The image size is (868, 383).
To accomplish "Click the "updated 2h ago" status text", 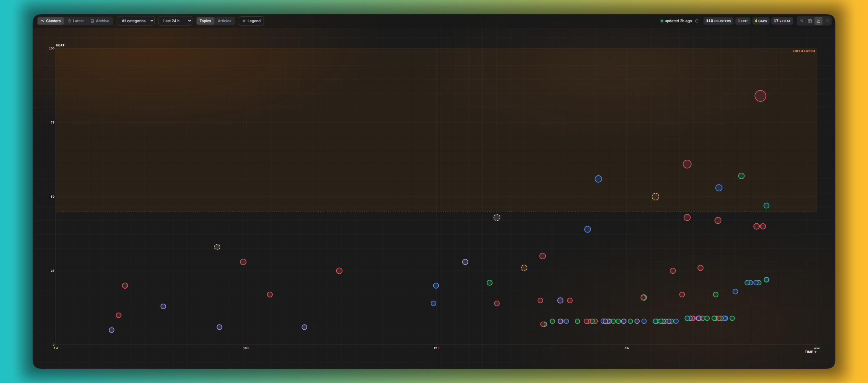I will click(x=678, y=21).
